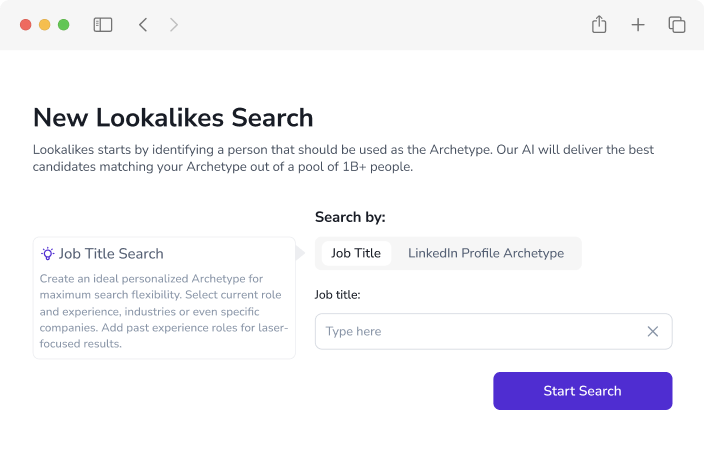
Task: Click the 'Job title:' field label
Action: click(x=337, y=295)
